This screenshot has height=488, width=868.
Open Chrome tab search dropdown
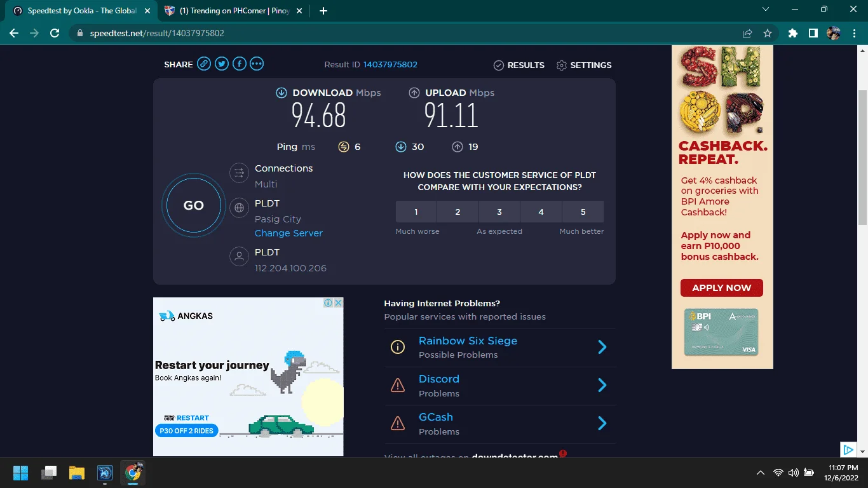click(766, 10)
